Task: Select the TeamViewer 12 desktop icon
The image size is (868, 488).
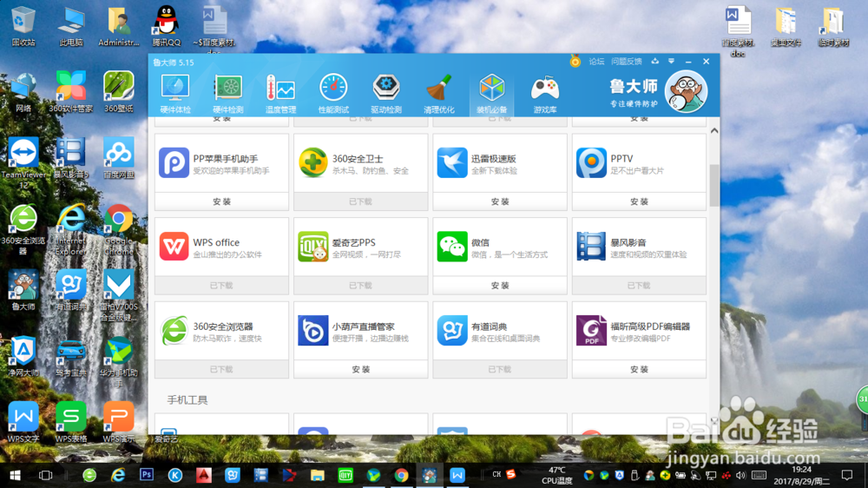Action: pos(23,163)
